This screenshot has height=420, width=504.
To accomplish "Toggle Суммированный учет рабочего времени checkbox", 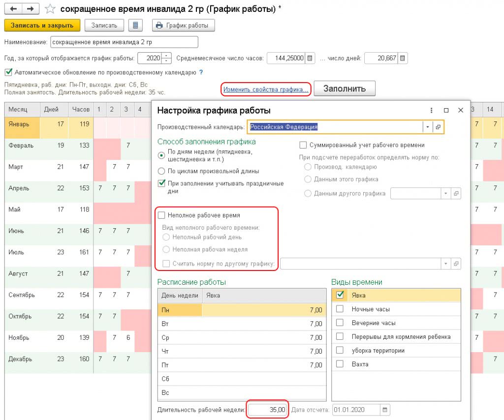I will coord(303,145).
